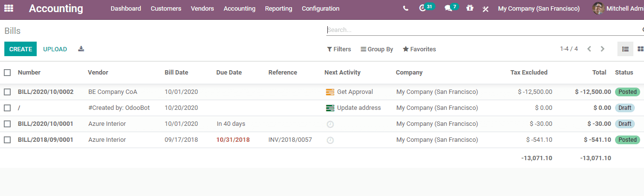
Task: Go to next page arrow
Action: [602, 49]
